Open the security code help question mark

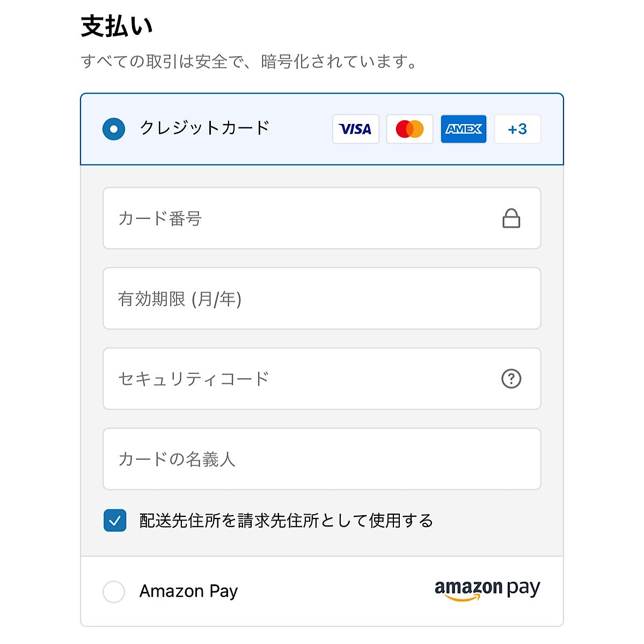point(511,379)
